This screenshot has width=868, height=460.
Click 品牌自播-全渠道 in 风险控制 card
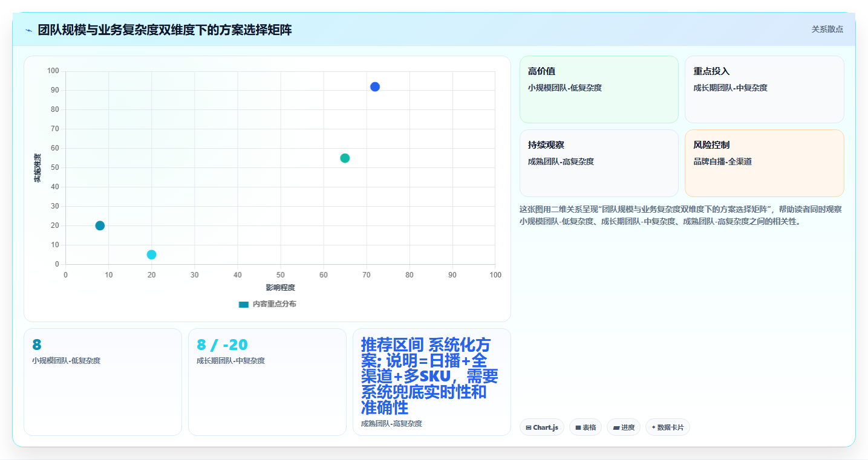click(x=723, y=161)
